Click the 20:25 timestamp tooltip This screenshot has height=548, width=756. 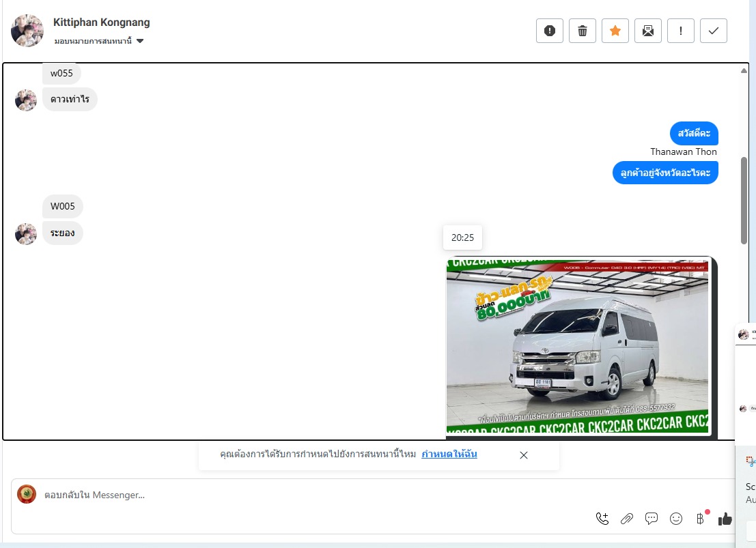(462, 237)
